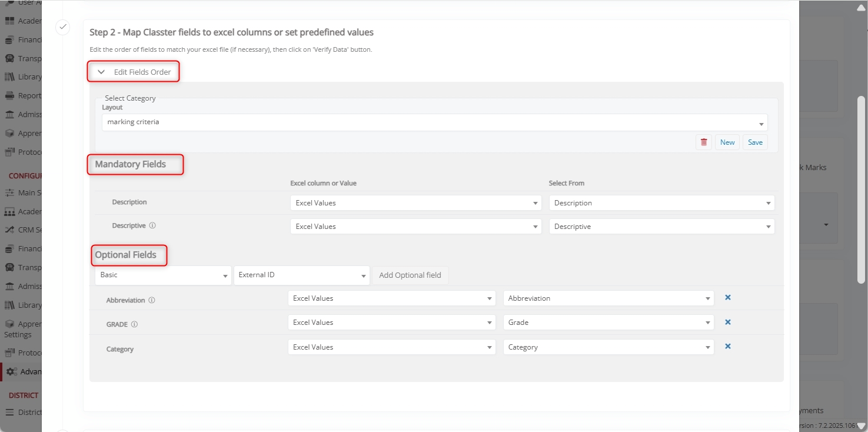
Task: Click the Save layout button
Action: (755, 142)
